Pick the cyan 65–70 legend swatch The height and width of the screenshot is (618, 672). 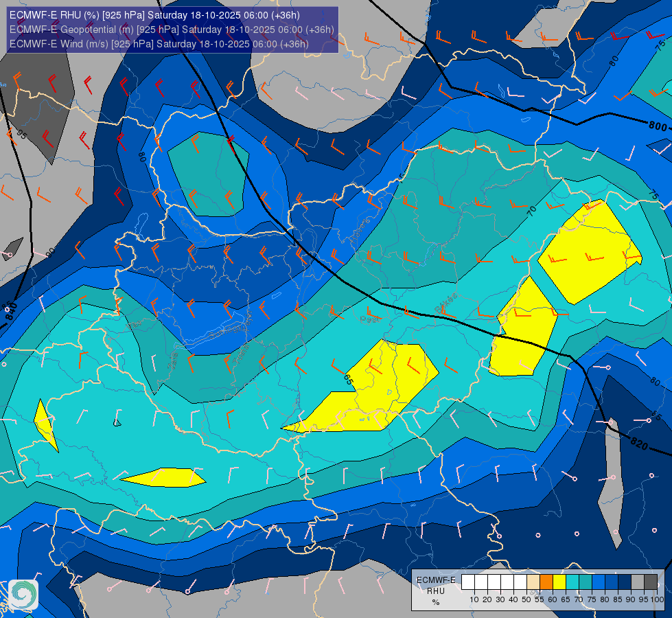pos(572,582)
